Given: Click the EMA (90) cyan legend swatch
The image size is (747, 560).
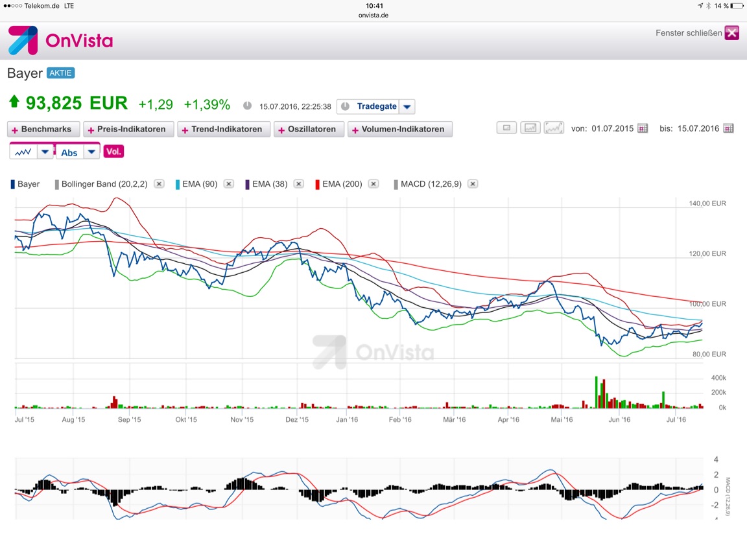Looking at the screenshot, I should click(x=177, y=184).
